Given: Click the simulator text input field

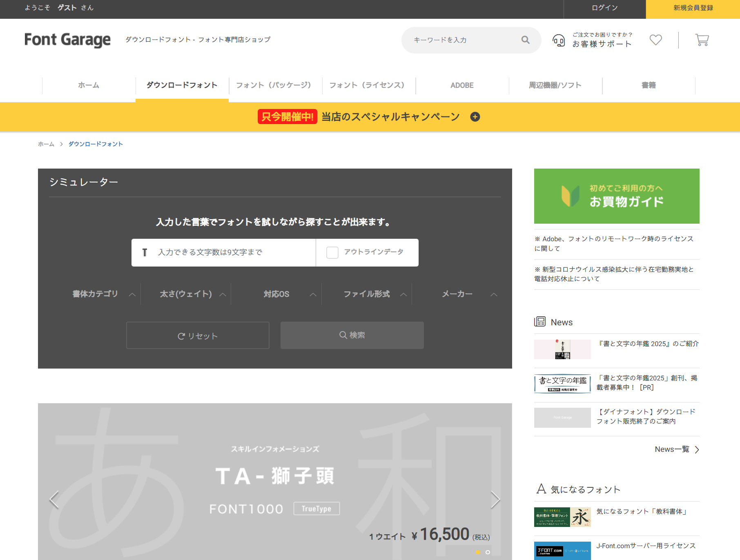Looking at the screenshot, I should pyautogui.click(x=229, y=253).
